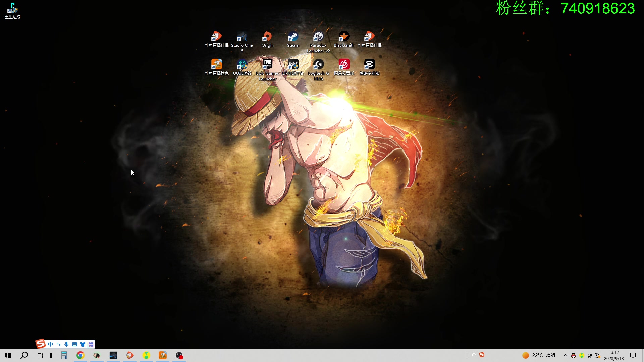644x362 pixels.
Task: Open the 13:17 clock and calendar
Action: (614, 355)
